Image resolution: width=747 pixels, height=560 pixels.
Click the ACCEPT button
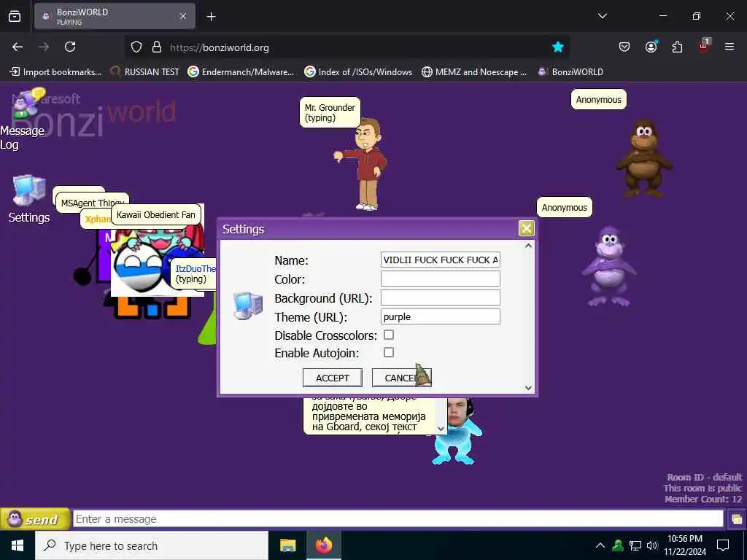333,378
